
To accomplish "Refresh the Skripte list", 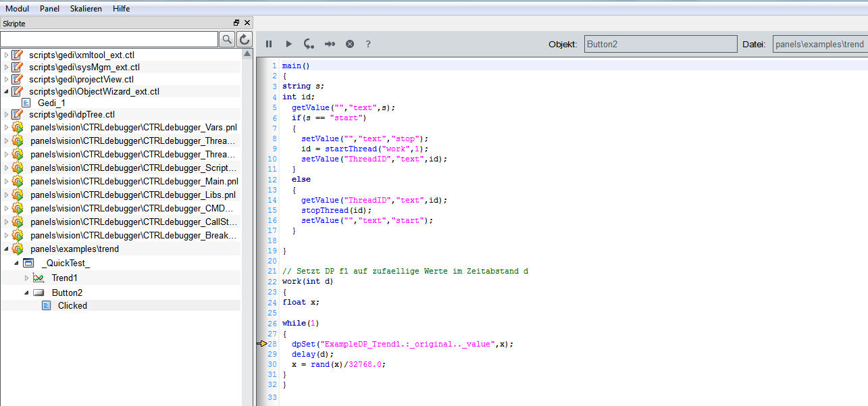I will pyautogui.click(x=245, y=39).
